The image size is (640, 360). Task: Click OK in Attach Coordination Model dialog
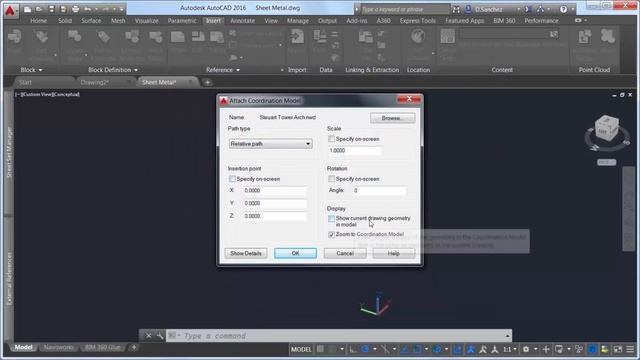click(x=296, y=253)
